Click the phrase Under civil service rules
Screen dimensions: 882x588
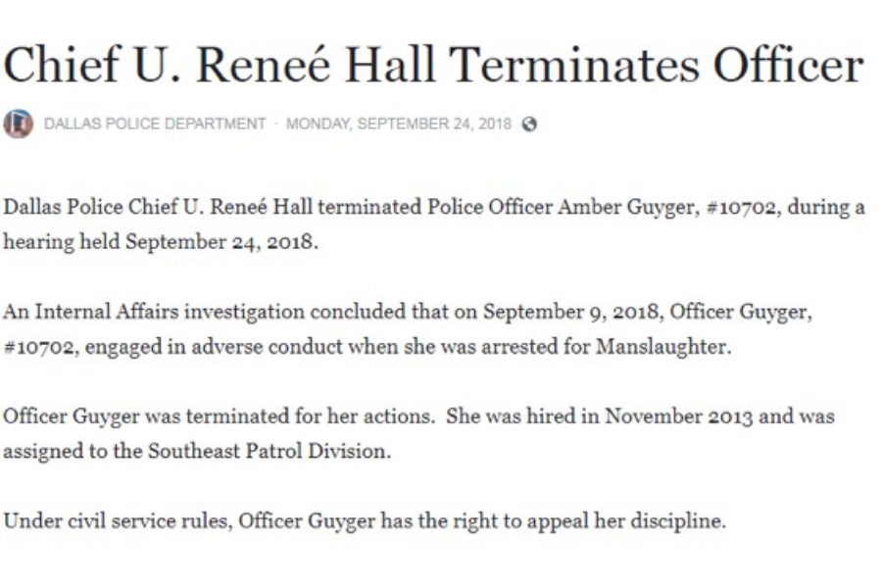coord(118,521)
